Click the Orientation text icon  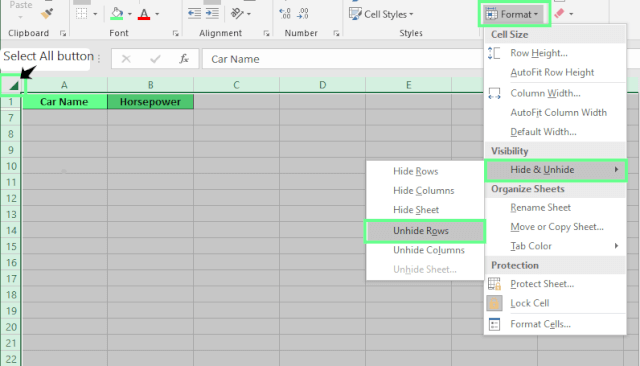(x=237, y=13)
